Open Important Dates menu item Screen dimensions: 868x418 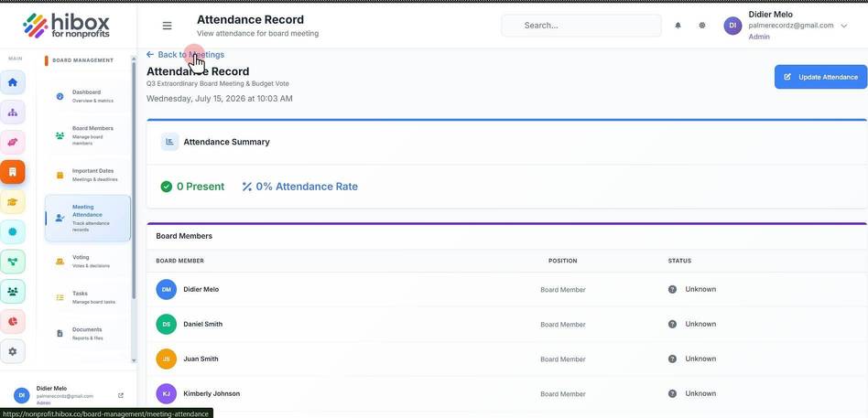(x=88, y=175)
